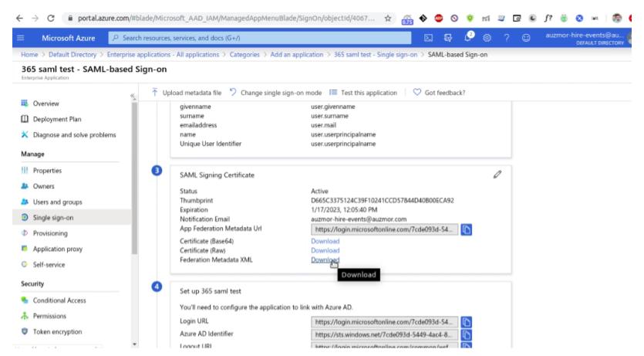The image size is (644, 356).
Task: Open portal settings gear
Action: (487, 38)
